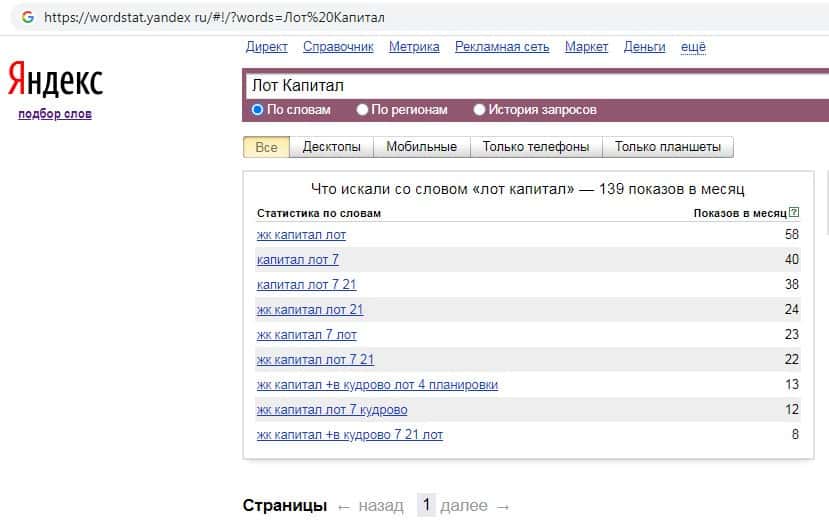The width and height of the screenshot is (829, 529).
Task: Click the impressions value 58
Action: (x=791, y=234)
